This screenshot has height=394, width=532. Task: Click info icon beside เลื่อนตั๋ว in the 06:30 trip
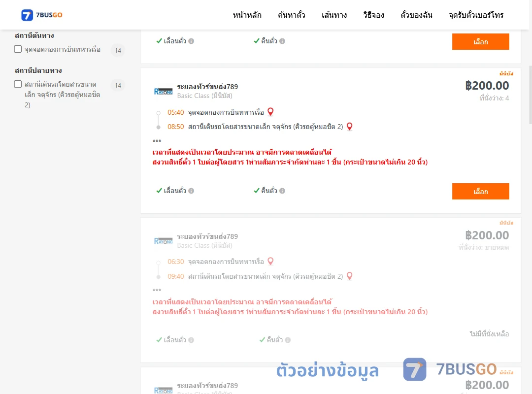click(191, 340)
